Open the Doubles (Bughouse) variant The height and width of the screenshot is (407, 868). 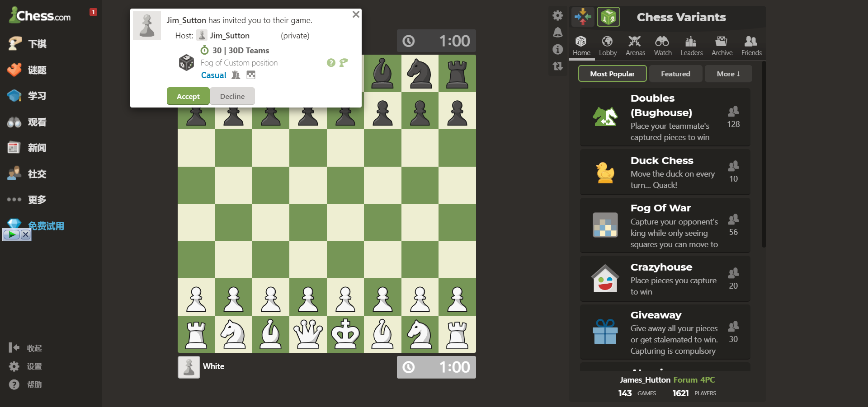pos(665,117)
